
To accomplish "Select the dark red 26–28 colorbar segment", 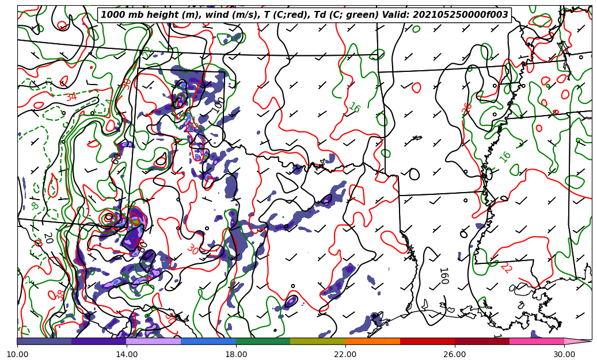I will coord(482,341).
